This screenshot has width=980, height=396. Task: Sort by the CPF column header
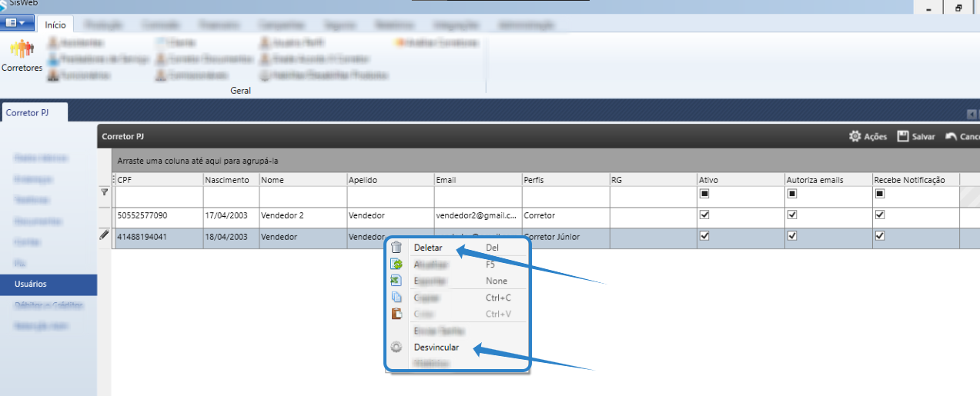click(x=159, y=180)
